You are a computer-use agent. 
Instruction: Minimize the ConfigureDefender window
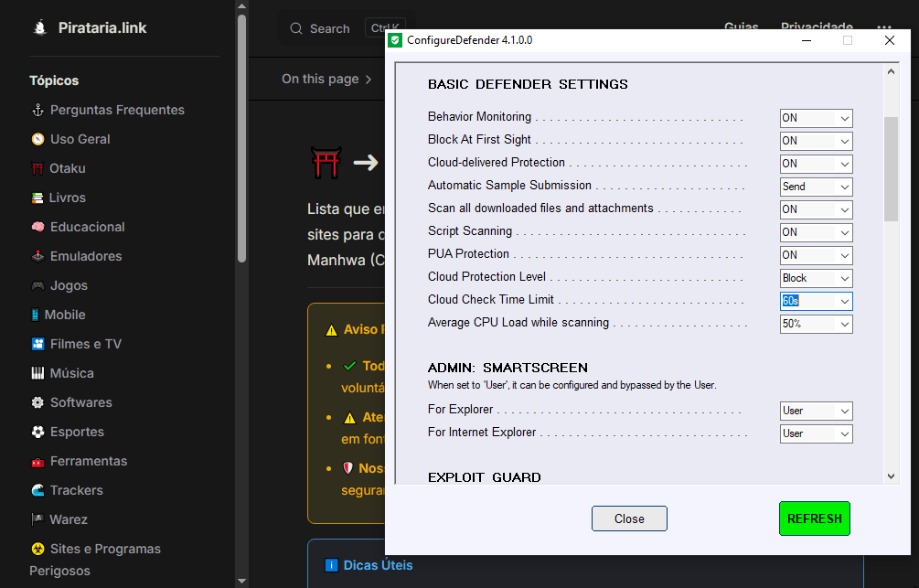click(807, 40)
